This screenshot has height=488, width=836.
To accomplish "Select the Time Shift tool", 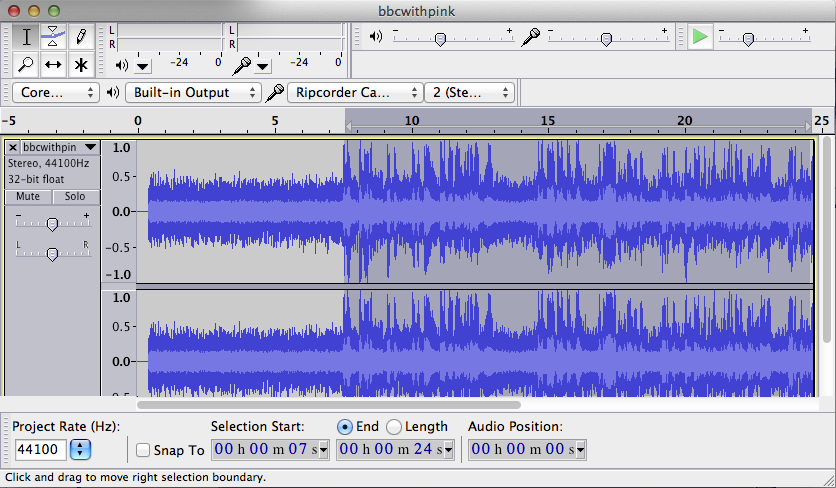I will point(53,65).
